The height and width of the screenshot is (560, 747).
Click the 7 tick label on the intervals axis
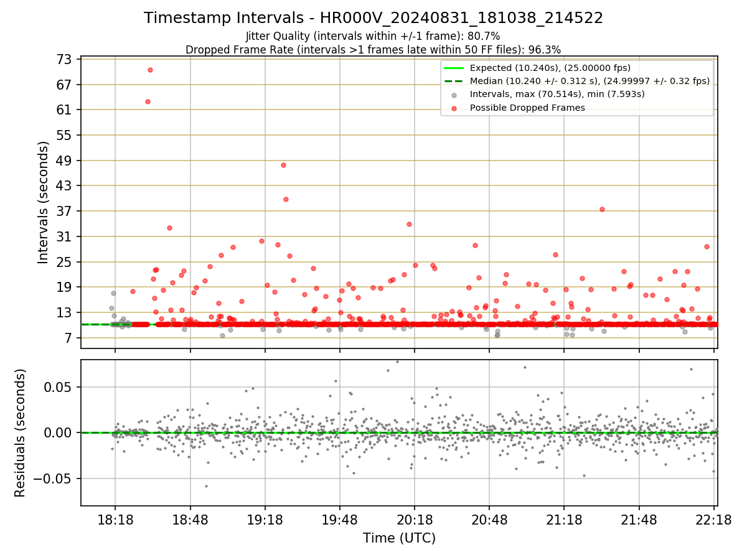[68, 338]
